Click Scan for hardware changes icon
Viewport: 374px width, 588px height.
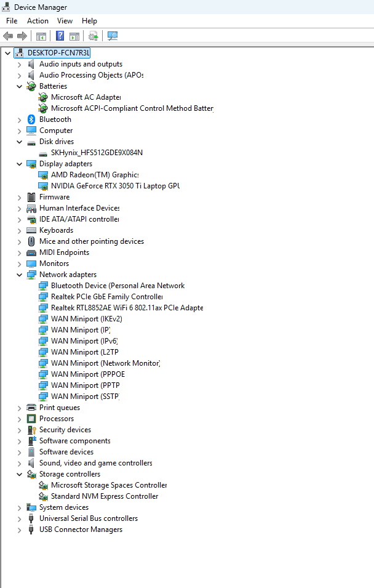click(113, 36)
